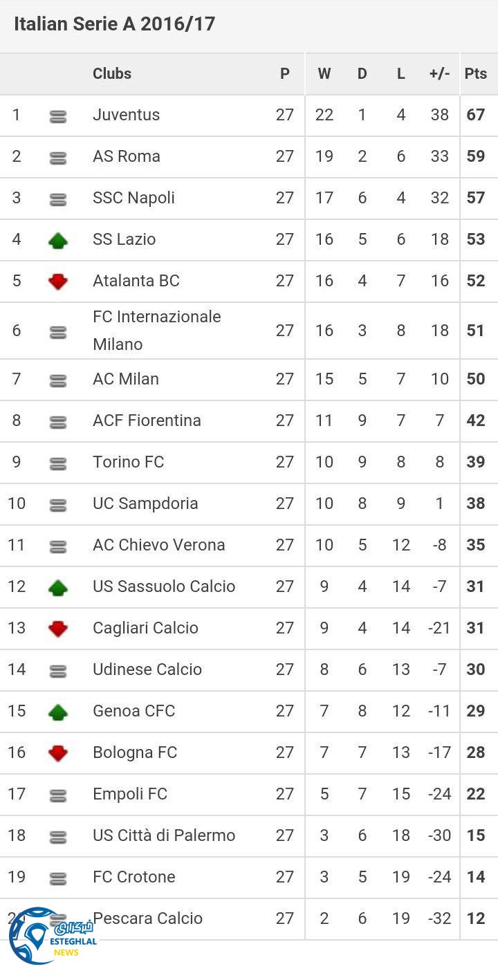
Task: Click Juventus's grey unchanged-position icon
Action: [x=58, y=117]
